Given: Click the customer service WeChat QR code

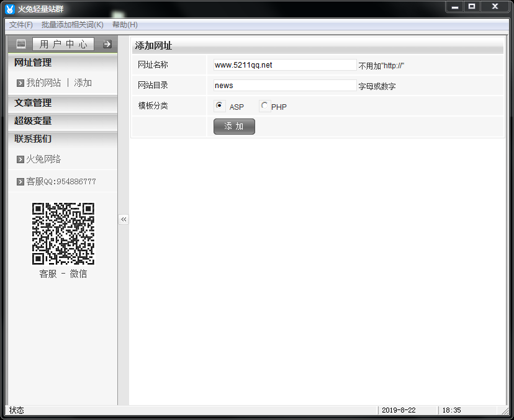Looking at the screenshot, I should click(x=63, y=234).
